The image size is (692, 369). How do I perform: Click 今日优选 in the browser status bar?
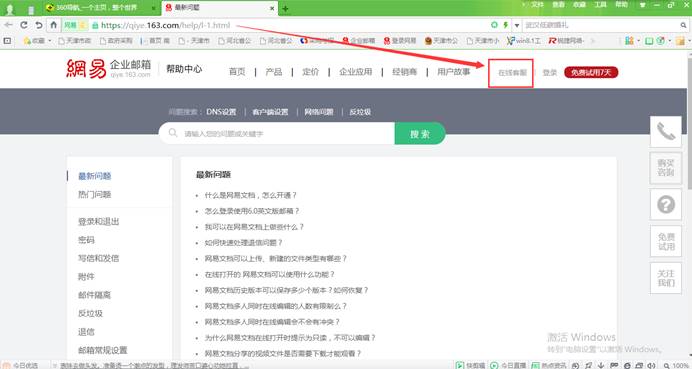pos(21,365)
